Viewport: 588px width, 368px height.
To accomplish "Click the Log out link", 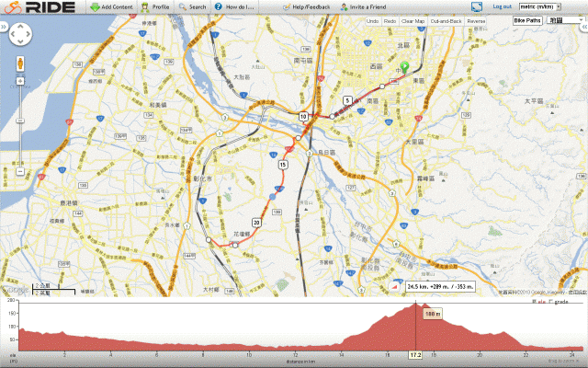I will [503, 6].
